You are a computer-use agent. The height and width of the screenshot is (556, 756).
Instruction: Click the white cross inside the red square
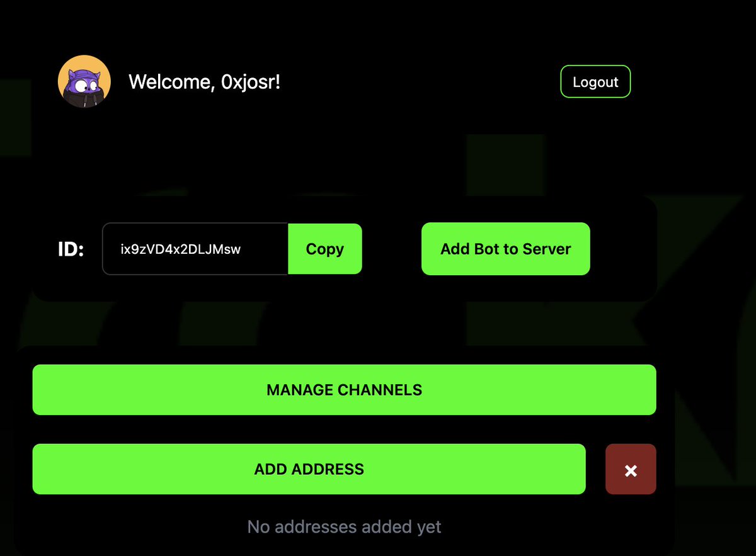tap(631, 468)
